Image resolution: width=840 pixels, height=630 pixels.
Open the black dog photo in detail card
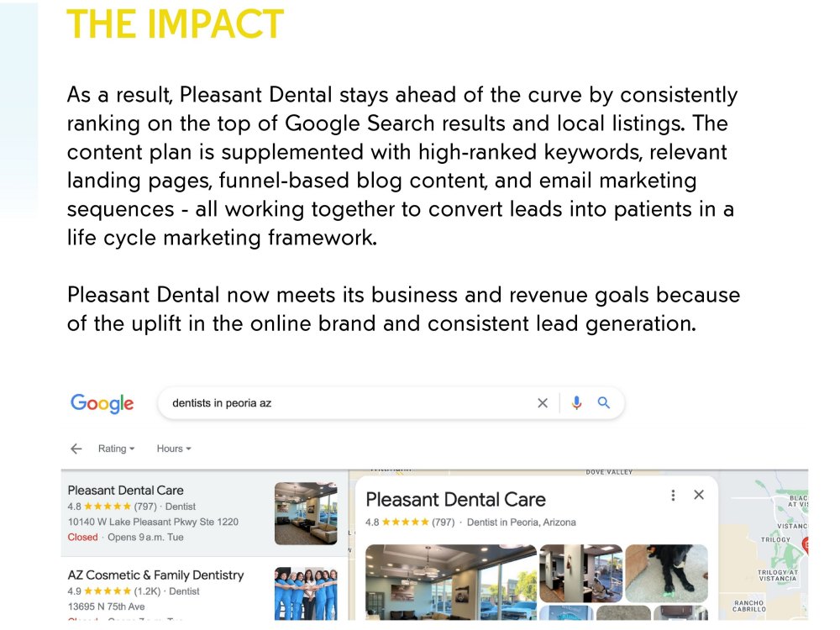[x=666, y=574]
